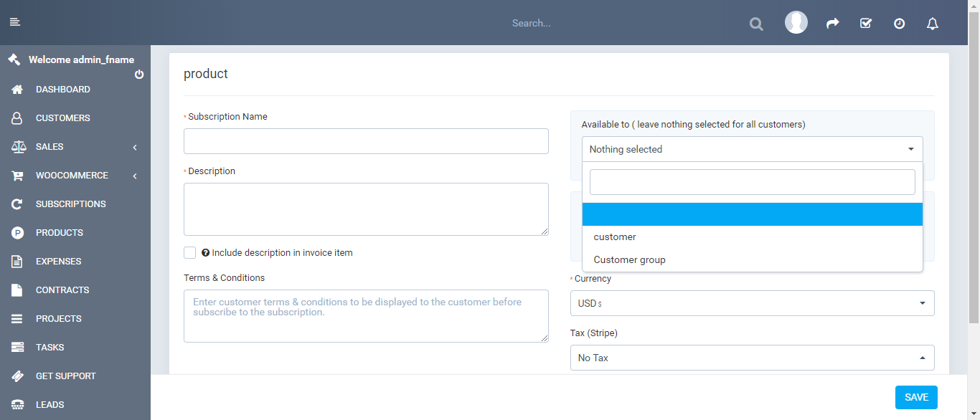Toggle Include description in invoice item checkbox
Screen dimensions: 980x420
[189, 252]
